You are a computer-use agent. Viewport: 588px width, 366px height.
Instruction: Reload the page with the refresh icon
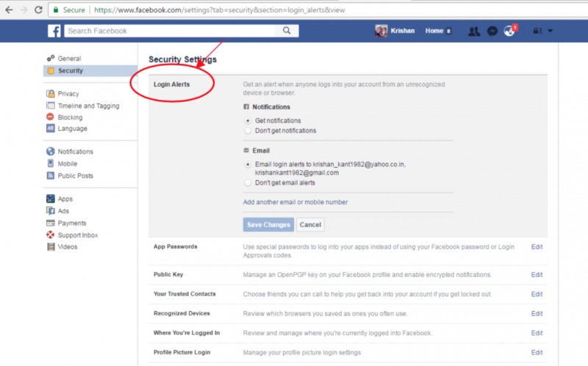coord(38,10)
